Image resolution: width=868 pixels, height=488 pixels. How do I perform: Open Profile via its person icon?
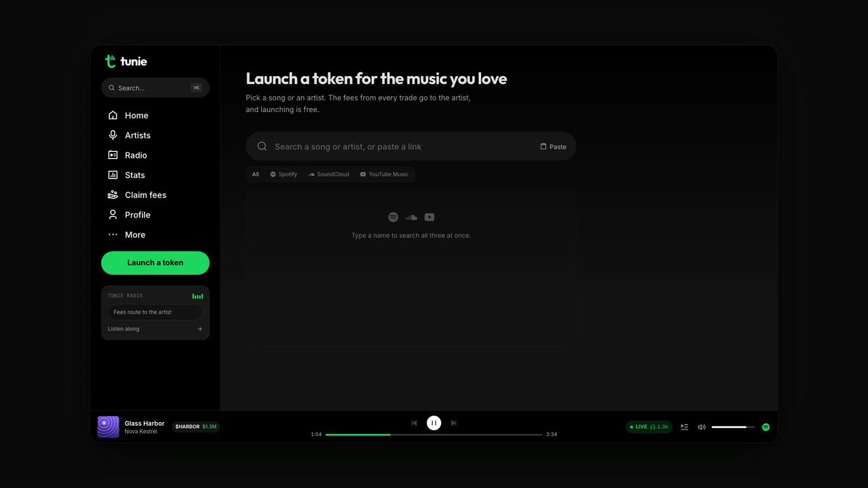pyautogui.click(x=113, y=215)
